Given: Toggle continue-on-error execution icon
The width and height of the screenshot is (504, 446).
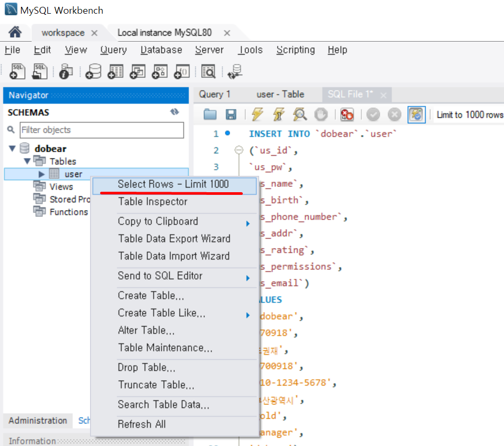Looking at the screenshot, I should pos(347,114).
